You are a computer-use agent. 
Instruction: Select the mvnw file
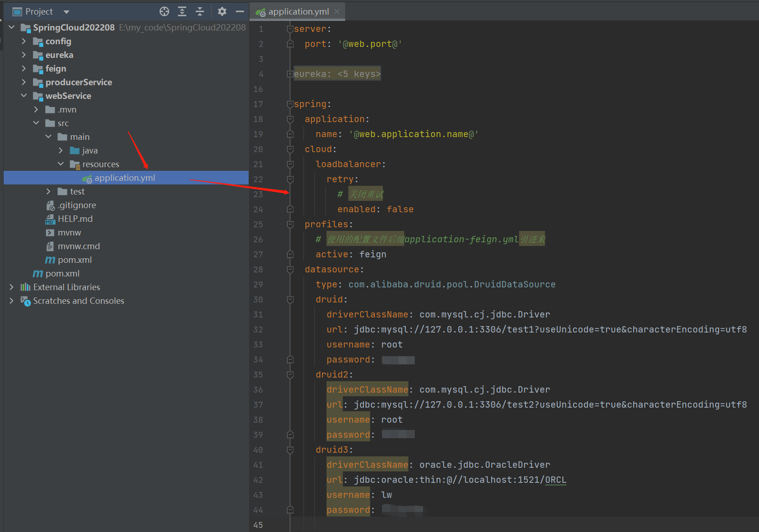click(x=69, y=232)
